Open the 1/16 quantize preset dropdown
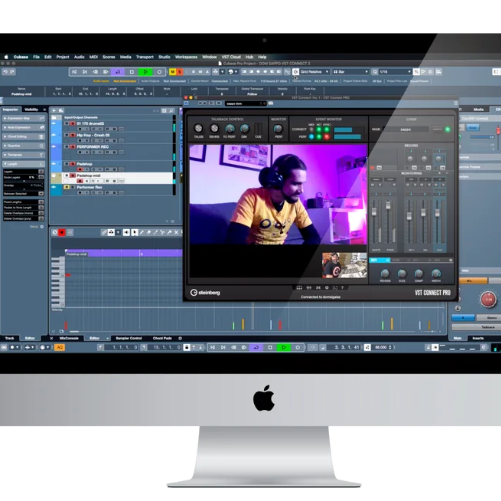 tap(395, 72)
